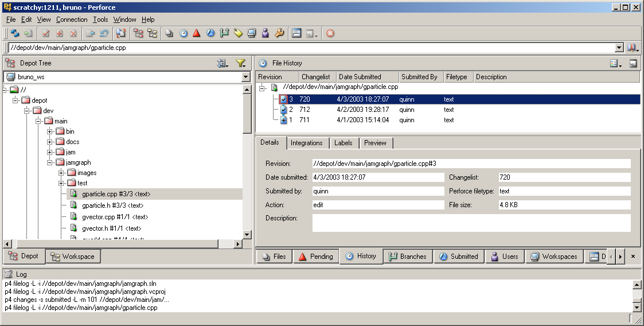The width and height of the screenshot is (644, 326).
Task: Click the Mark for Delete icon
Action: point(73,33)
